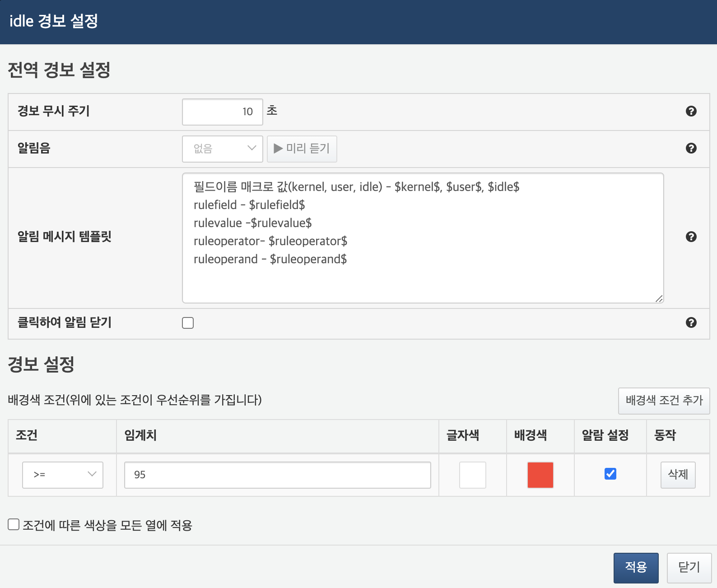
Task: Show help for 알림 메시지 템플릿
Action: [691, 237]
